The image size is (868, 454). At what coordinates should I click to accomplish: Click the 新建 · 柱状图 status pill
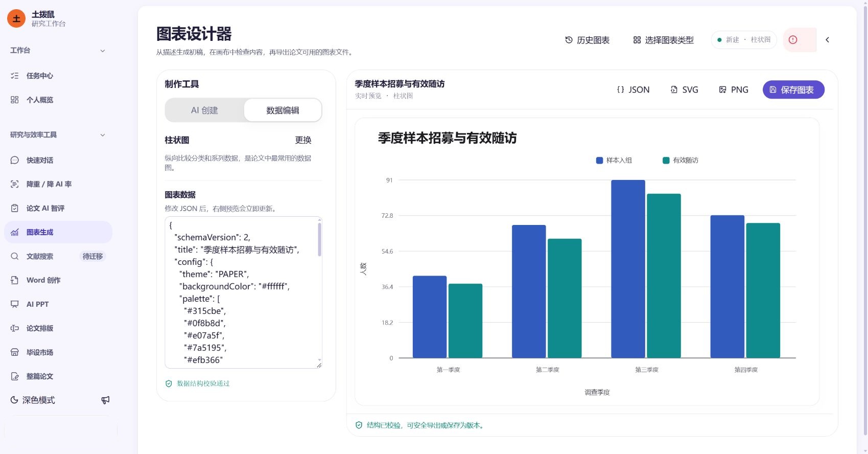click(x=744, y=40)
